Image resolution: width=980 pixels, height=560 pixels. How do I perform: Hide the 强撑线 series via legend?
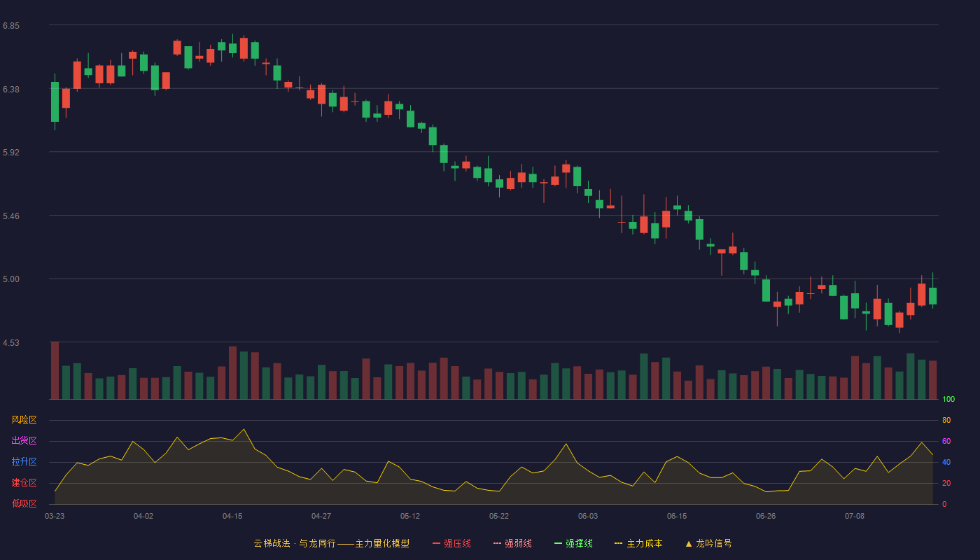click(573, 543)
